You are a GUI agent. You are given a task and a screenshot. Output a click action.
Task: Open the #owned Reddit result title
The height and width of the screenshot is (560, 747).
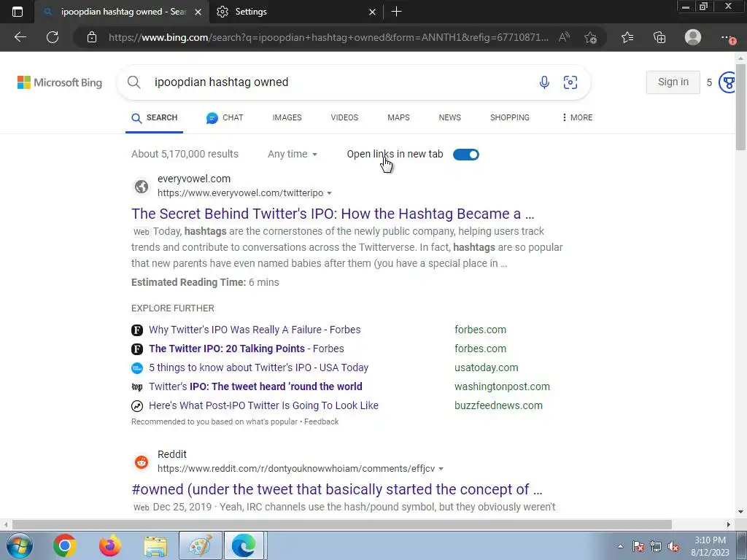[337, 489]
